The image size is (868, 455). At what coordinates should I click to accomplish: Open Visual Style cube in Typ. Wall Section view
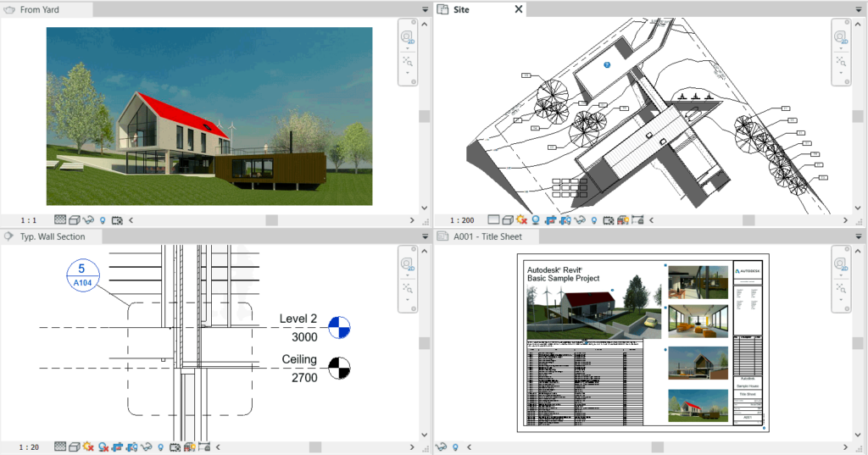pos(75,447)
